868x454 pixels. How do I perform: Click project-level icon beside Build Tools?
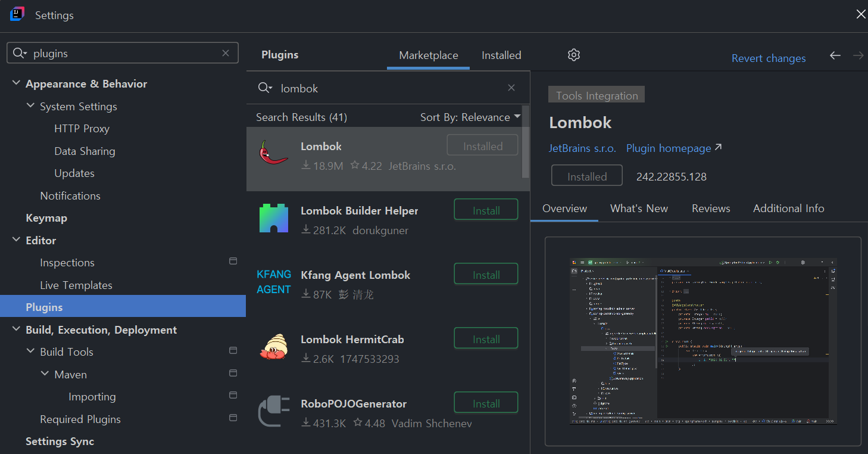point(233,350)
